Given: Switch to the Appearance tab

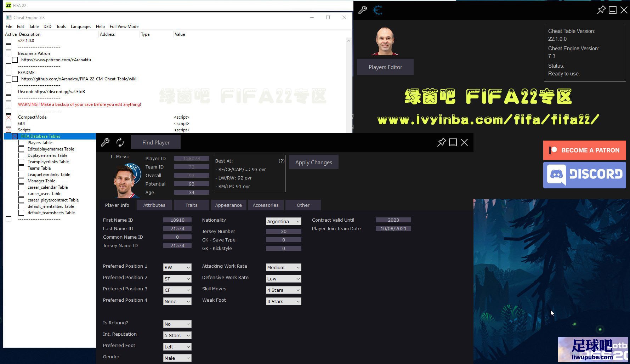Looking at the screenshot, I should 228,205.
